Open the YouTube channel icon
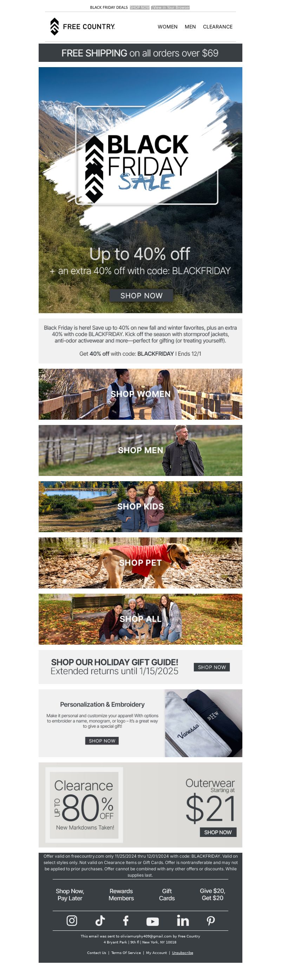Screen dimensions: 281x980 [x=152, y=921]
